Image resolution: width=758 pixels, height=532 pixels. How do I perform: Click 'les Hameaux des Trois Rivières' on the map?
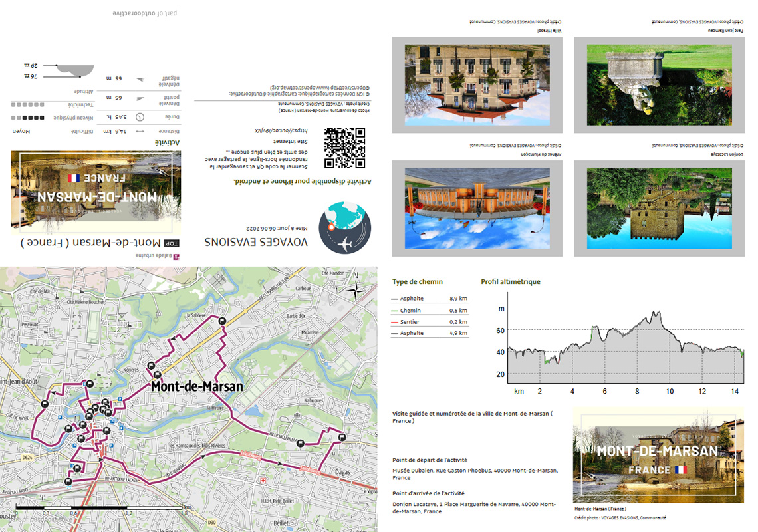coord(197,446)
